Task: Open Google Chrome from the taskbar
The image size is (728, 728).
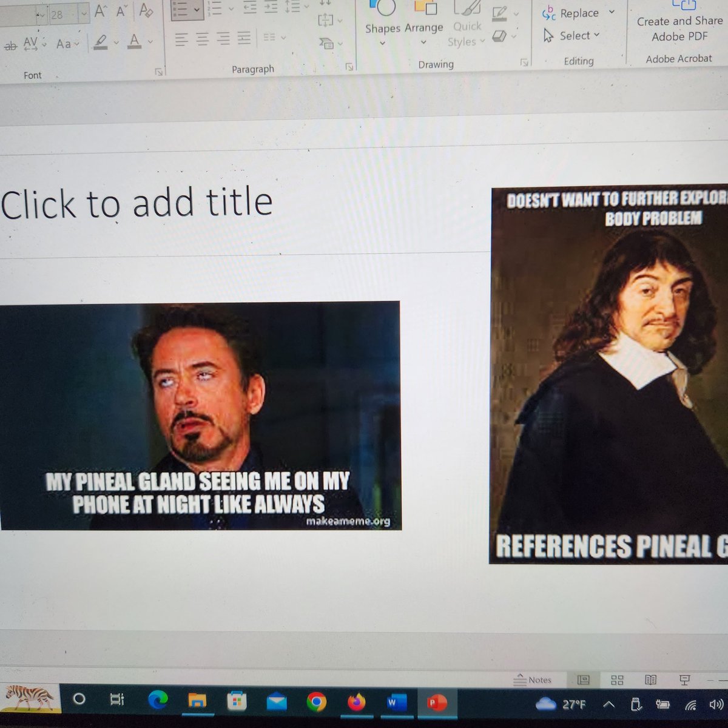Action: (x=316, y=703)
